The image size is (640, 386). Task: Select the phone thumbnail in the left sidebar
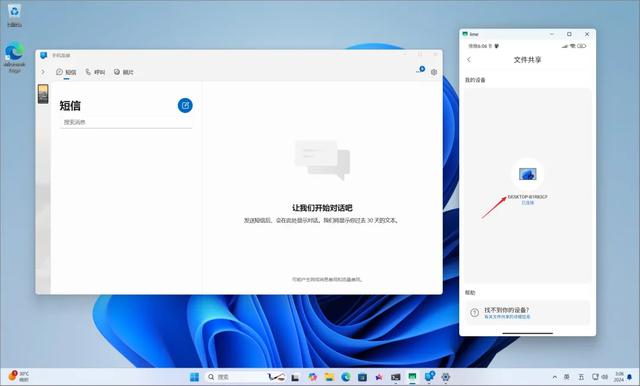[x=43, y=94]
